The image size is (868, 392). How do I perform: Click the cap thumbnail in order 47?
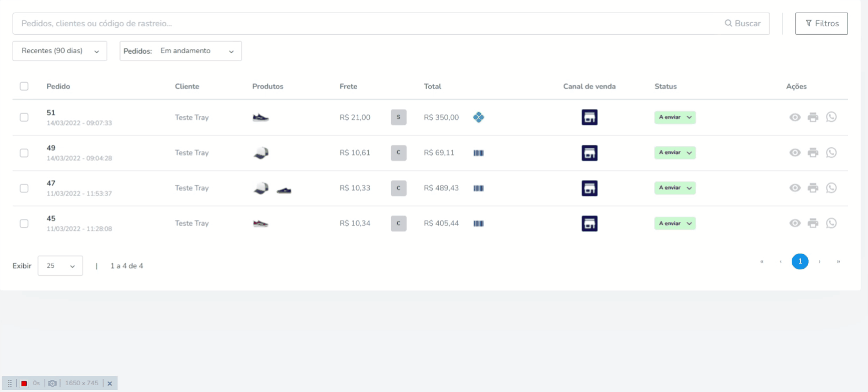click(x=261, y=188)
